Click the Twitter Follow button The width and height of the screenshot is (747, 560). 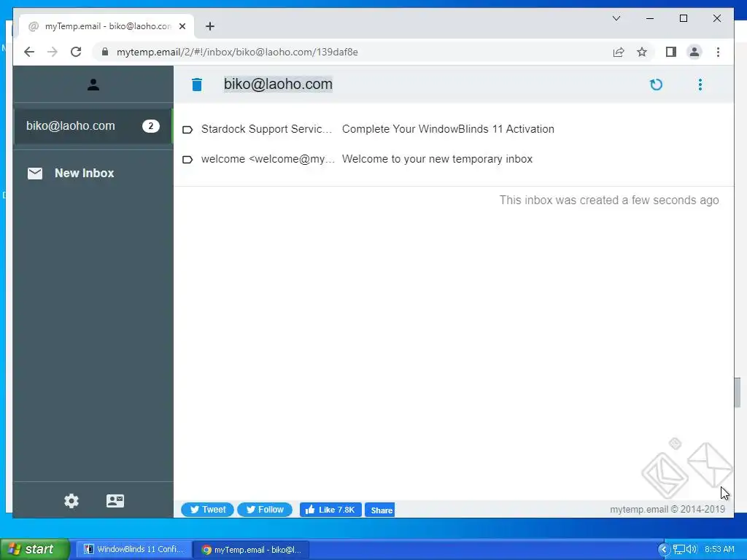coord(264,510)
